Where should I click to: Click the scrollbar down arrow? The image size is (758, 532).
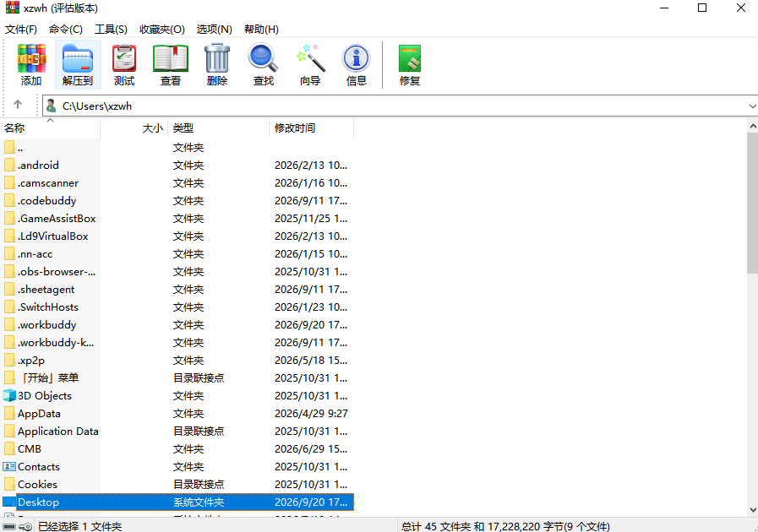(752, 510)
